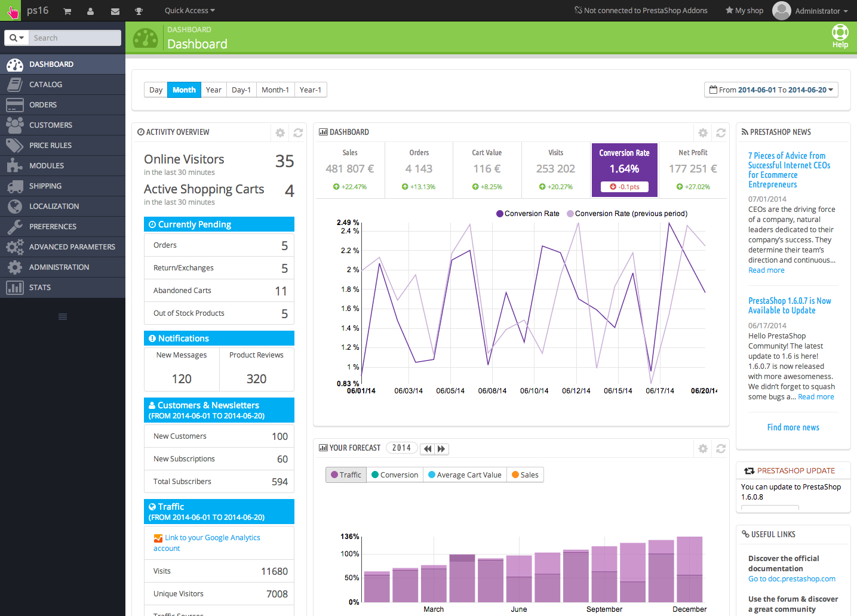This screenshot has width=857, height=616.
Task: Switch period to Year
Action: (214, 90)
